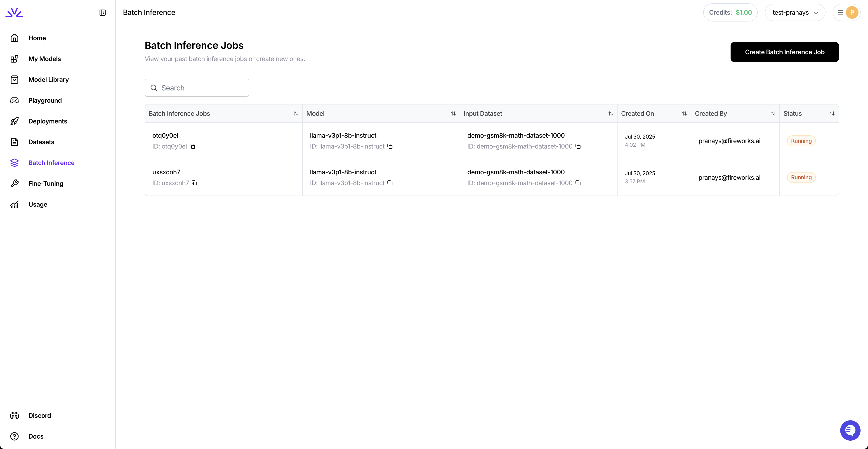This screenshot has width=868, height=449.
Task: Copy the otq0y0el job ID
Action: pyautogui.click(x=192, y=146)
